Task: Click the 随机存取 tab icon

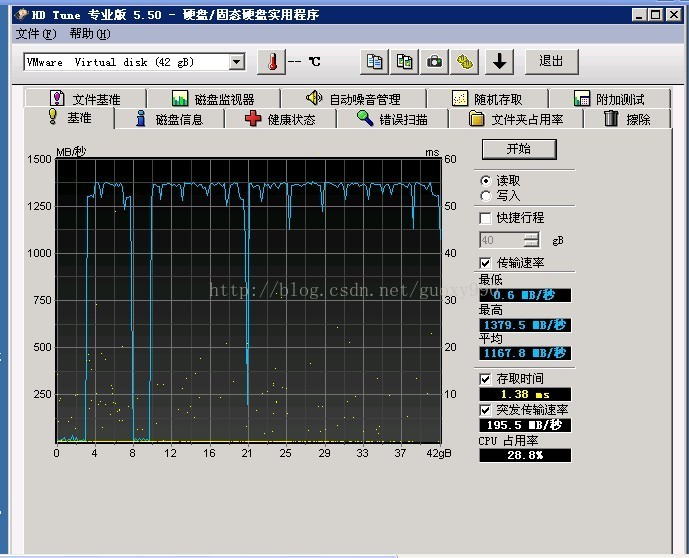Action: [x=460, y=98]
